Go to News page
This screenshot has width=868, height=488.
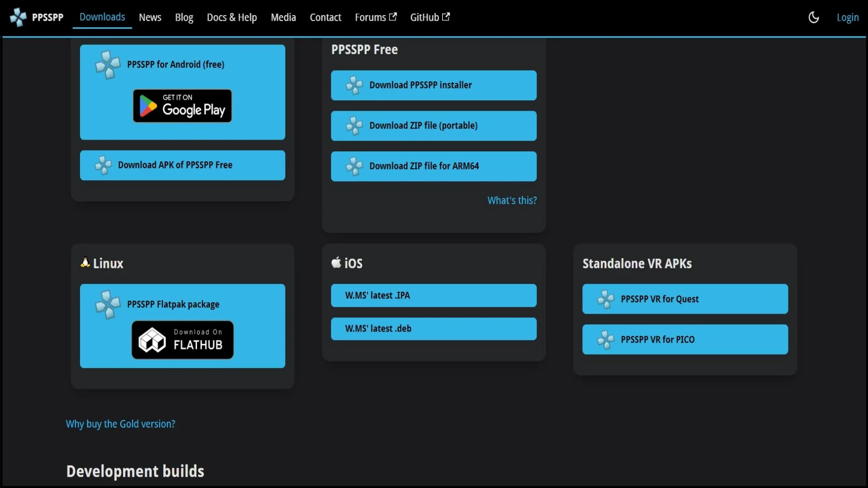[150, 18]
